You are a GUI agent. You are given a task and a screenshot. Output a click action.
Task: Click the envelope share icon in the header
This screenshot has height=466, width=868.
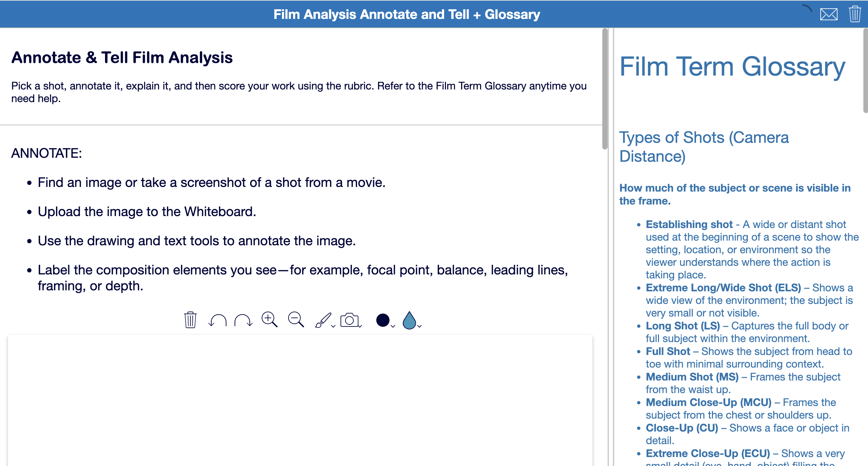829,14
